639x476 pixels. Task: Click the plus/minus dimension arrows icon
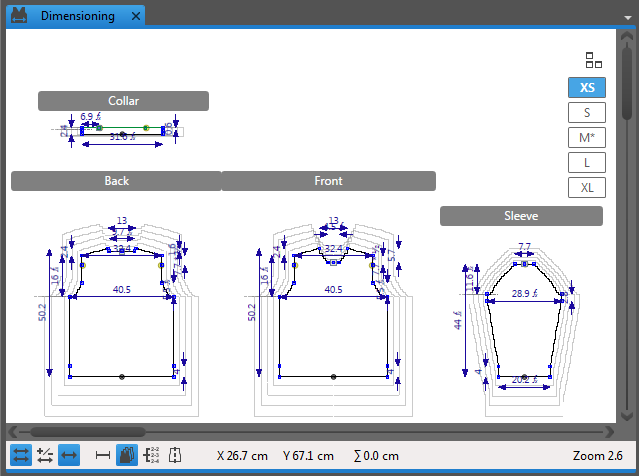45,456
